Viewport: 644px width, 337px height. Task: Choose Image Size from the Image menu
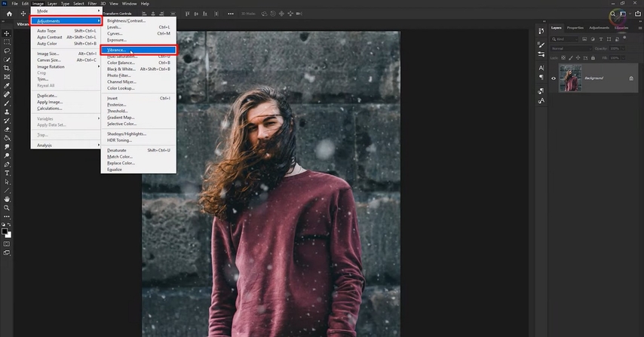point(48,54)
